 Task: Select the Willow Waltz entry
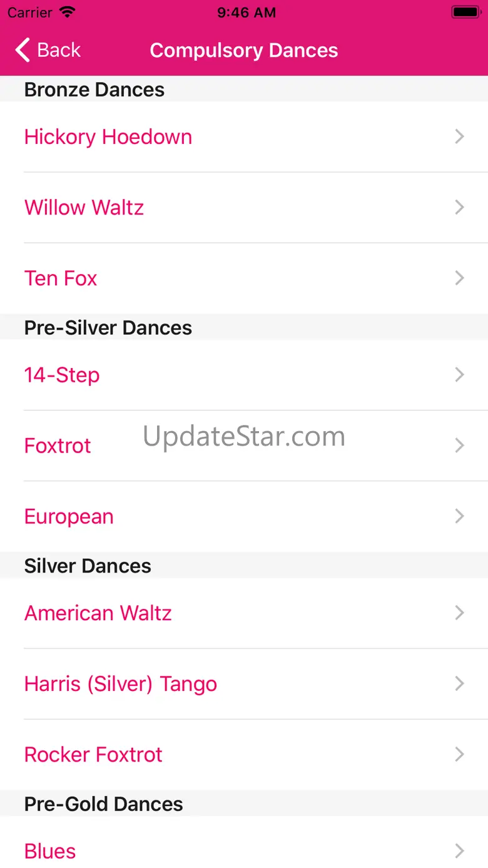coord(244,207)
